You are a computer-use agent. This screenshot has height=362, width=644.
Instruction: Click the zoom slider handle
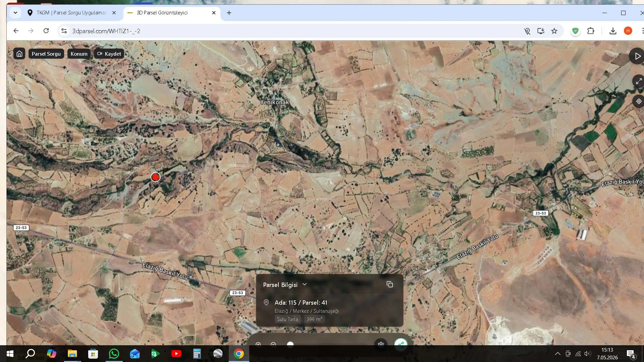tap(290, 344)
